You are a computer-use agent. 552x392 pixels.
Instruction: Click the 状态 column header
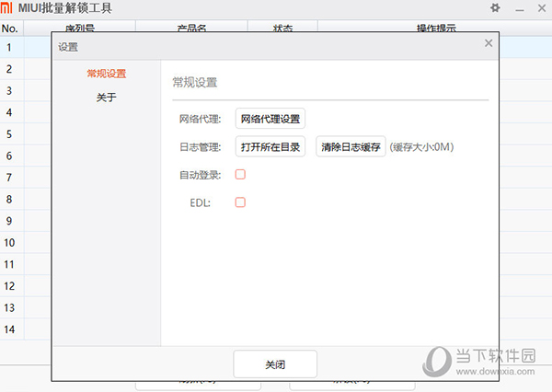282,28
